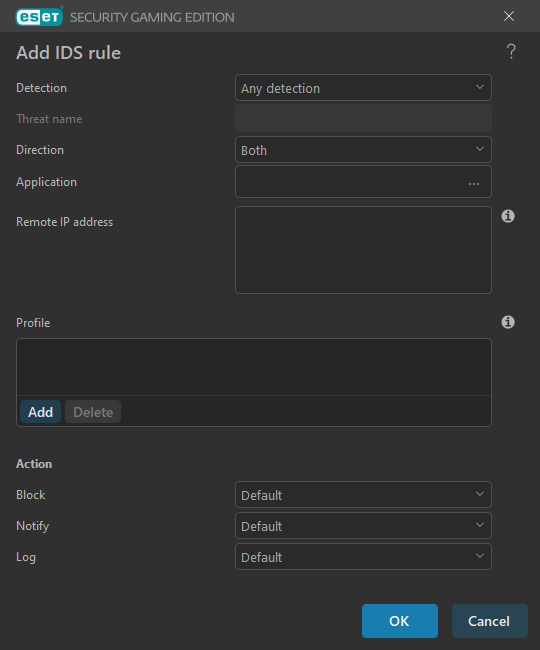Click the "Log" label
The height and width of the screenshot is (650, 540).
click(26, 557)
